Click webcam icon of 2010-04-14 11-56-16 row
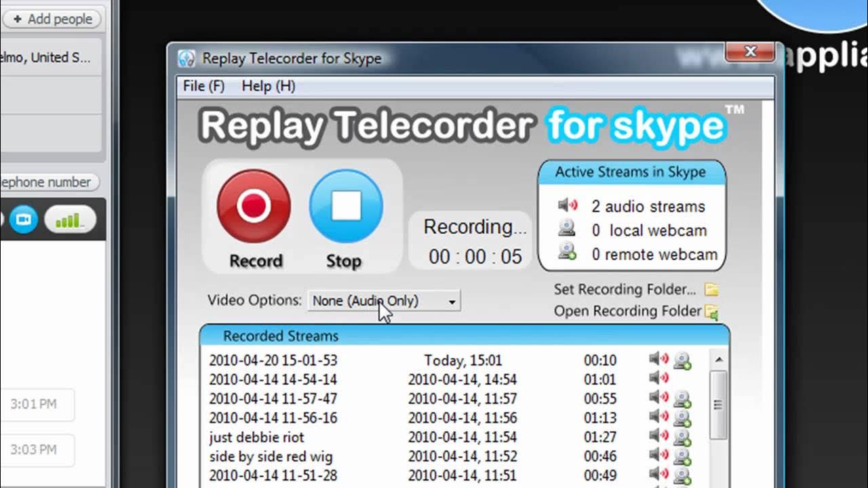 (682, 418)
